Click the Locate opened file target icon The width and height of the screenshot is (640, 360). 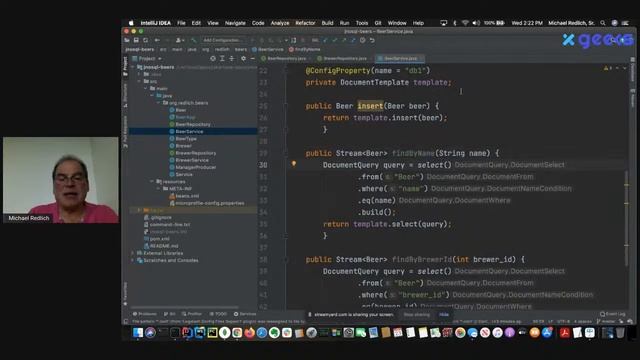[x=213, y=59]
